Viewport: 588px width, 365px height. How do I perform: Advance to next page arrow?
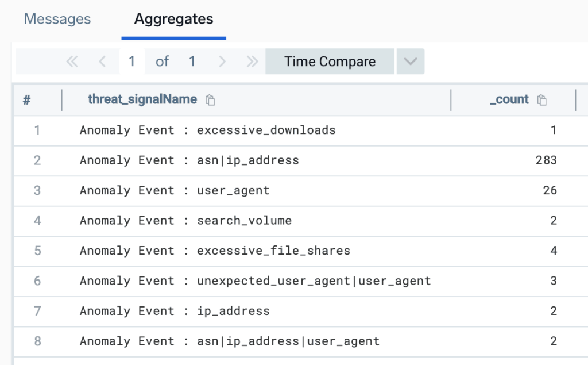click(222, 61)
